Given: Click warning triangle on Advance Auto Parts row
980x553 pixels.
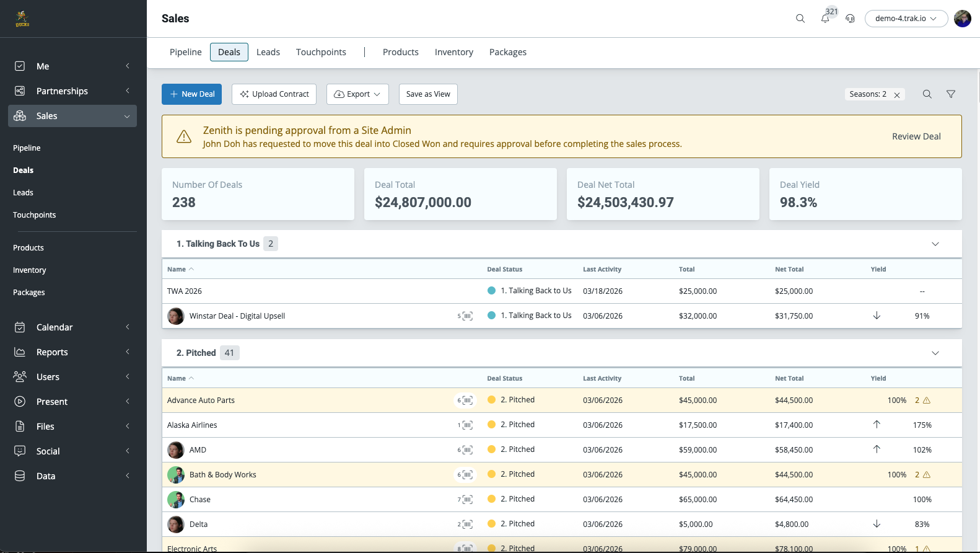Looking at the screenshot, I should (927, 400).
